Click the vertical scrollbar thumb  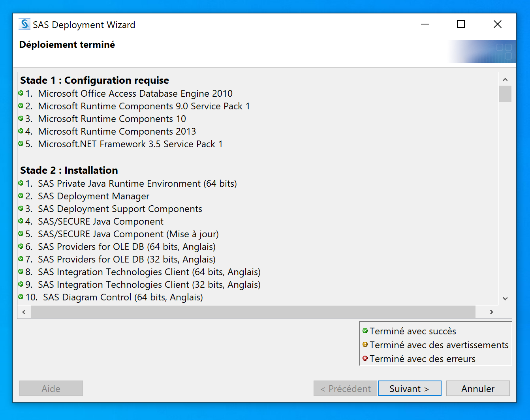[505, 94]
